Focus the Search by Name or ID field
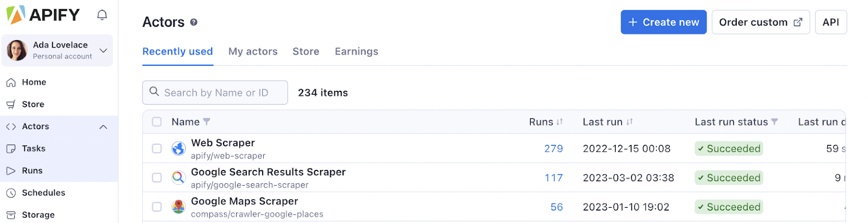This screenshot has width=868, height=223. click(x=215, y=93)
